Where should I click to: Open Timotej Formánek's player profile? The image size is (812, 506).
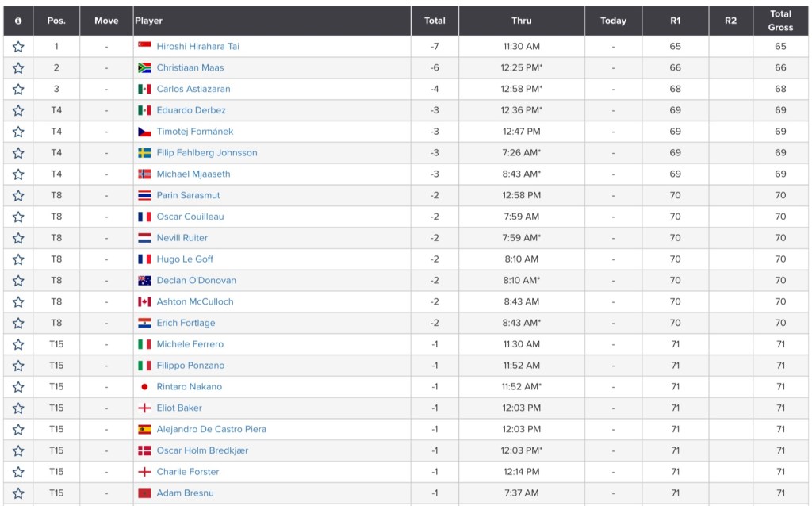pos(195,132)
